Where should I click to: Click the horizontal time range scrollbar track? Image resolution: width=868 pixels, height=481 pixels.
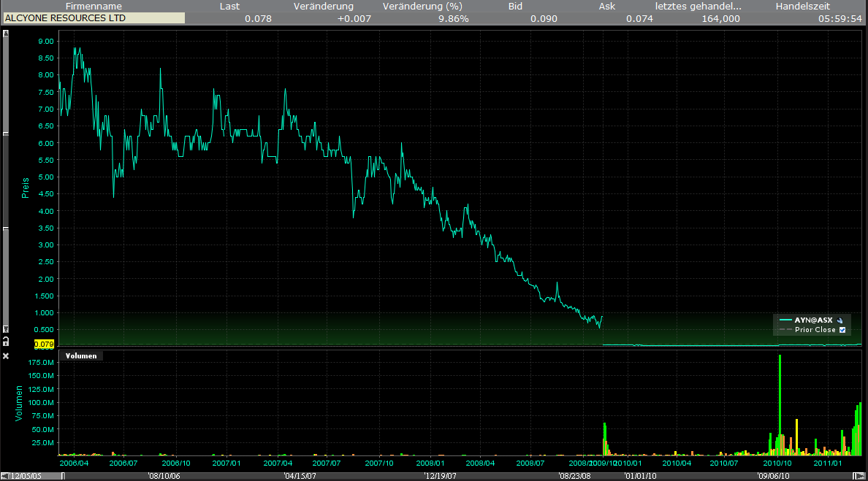tap(438, 476)
